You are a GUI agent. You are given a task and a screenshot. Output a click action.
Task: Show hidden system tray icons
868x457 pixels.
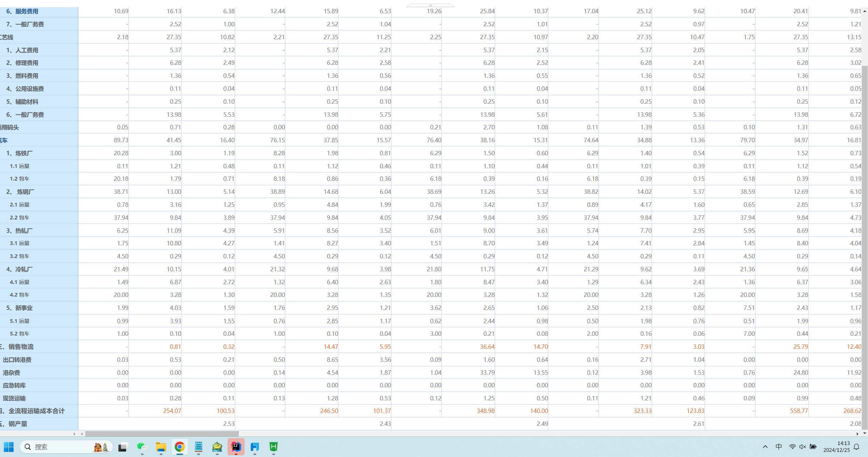765,447
